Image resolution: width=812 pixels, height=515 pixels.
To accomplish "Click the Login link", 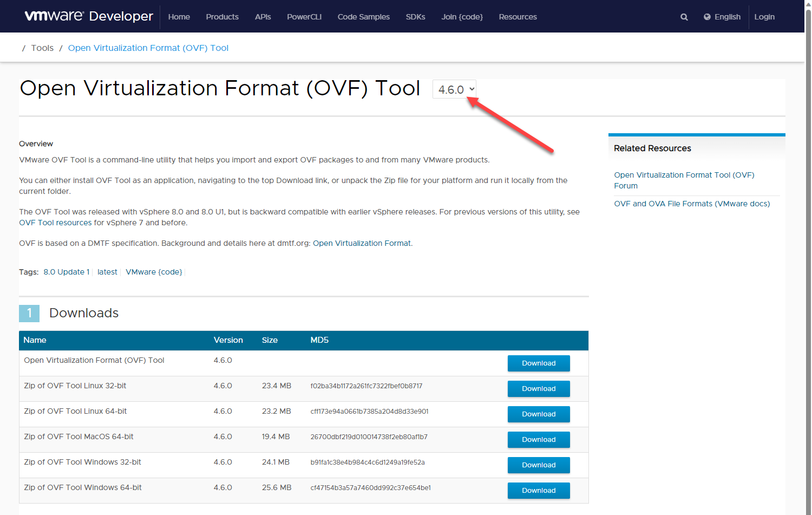I will coord(764,17).
